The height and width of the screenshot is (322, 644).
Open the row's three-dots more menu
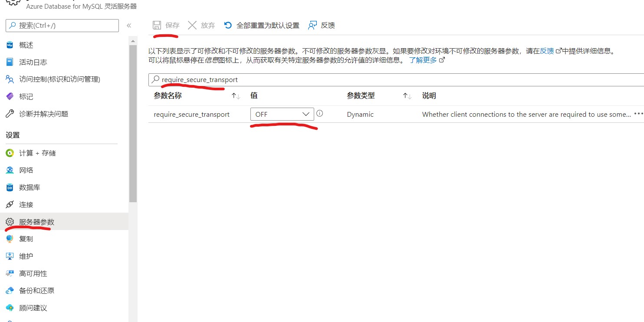point(638,114)
